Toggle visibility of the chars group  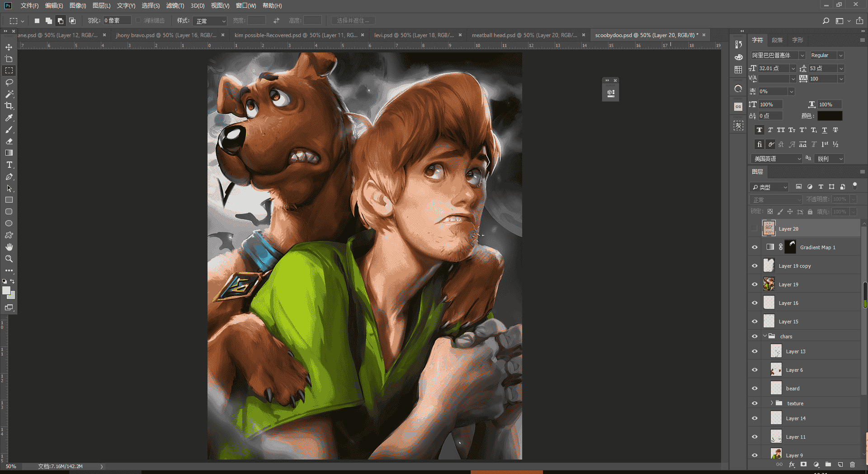(x=754, y=336)
